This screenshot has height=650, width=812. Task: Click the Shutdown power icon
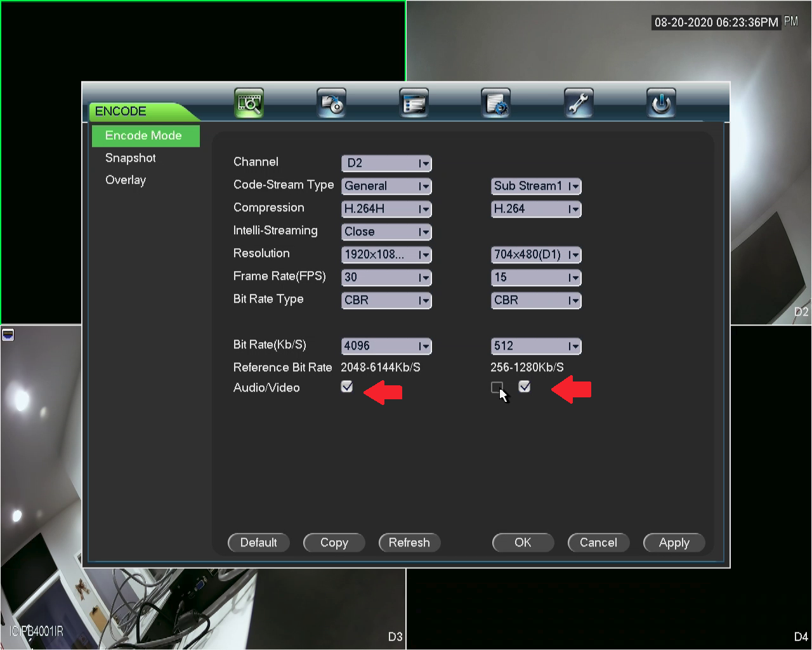(x=660, y=102)
